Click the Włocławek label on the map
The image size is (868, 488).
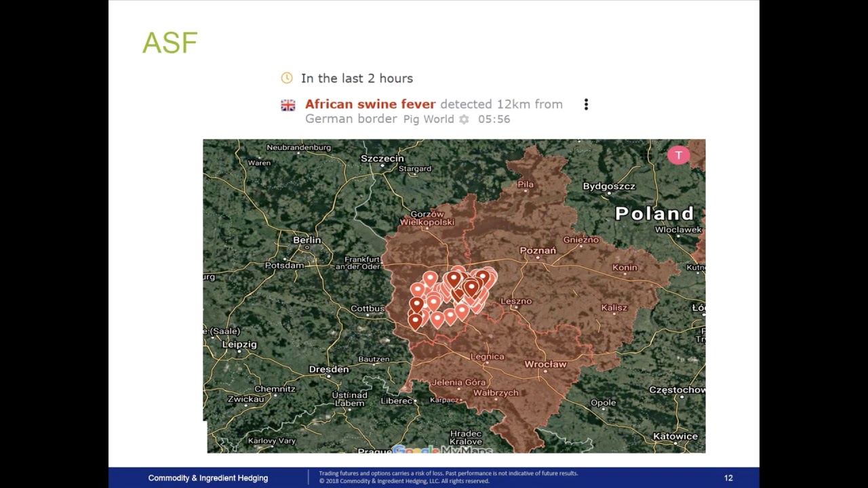pos(678,230)
